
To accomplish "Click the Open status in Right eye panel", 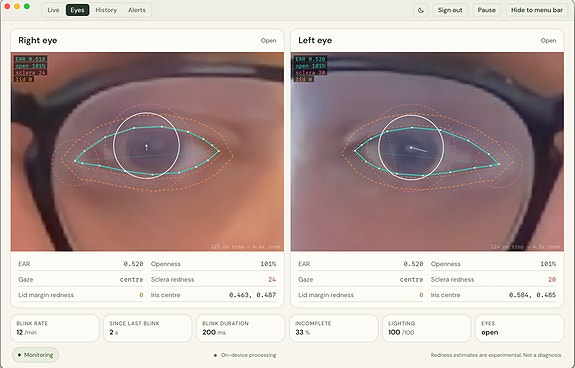I will click(268, 41).
